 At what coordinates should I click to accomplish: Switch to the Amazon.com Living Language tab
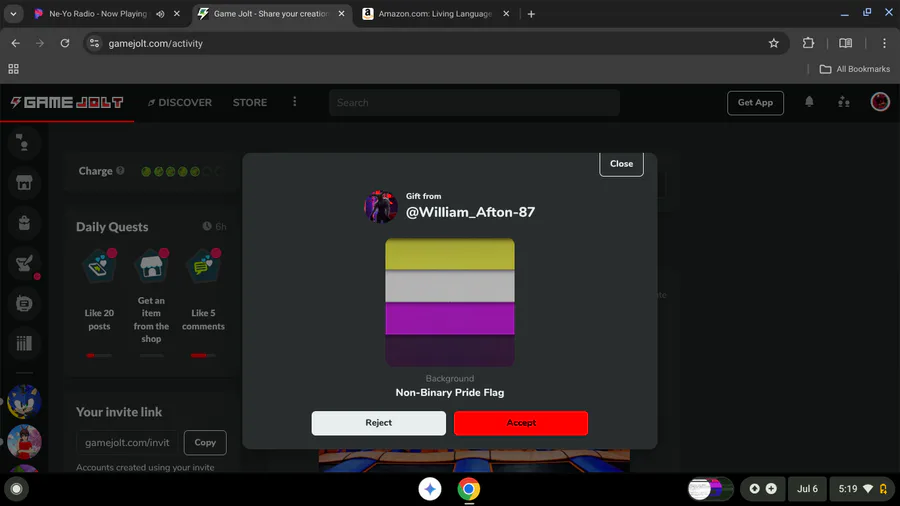tap(435, 14)
